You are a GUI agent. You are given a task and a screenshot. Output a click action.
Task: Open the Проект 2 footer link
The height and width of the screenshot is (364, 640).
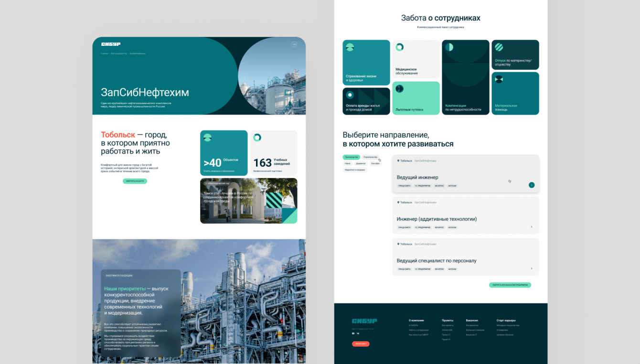pos(446,335)
